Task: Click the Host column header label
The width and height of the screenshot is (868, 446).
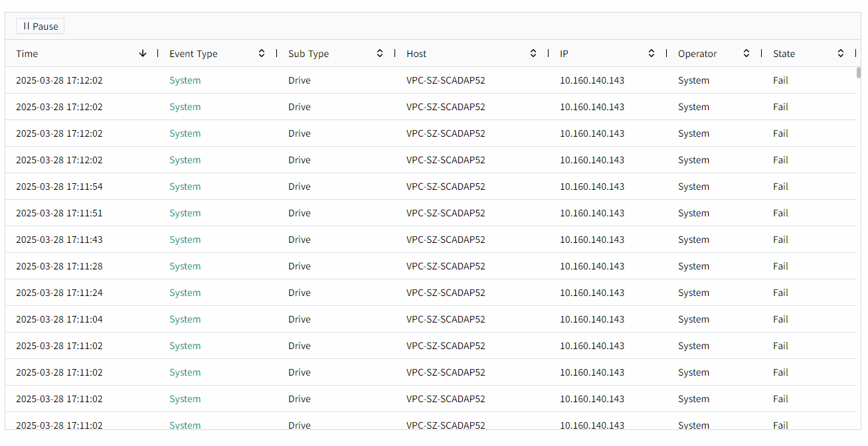Action: [x=416, y=54]
